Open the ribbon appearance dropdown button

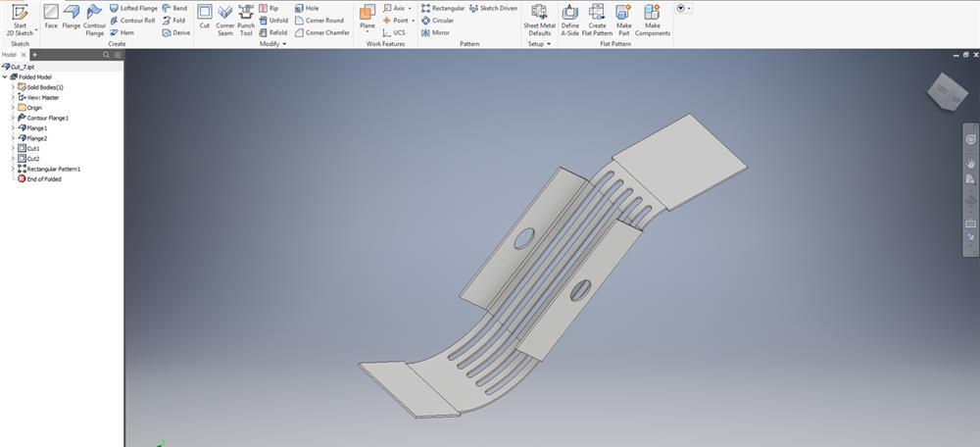pos(684,8)
